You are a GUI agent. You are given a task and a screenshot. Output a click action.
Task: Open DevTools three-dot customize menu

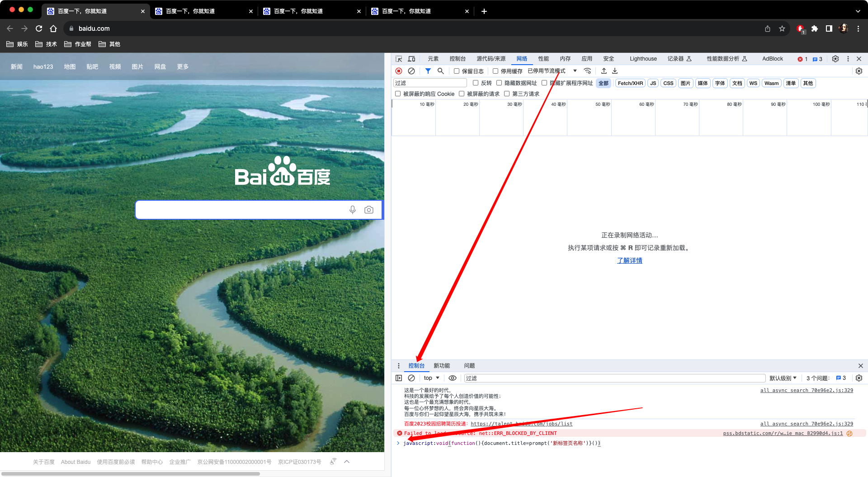[x=848, y=59]
